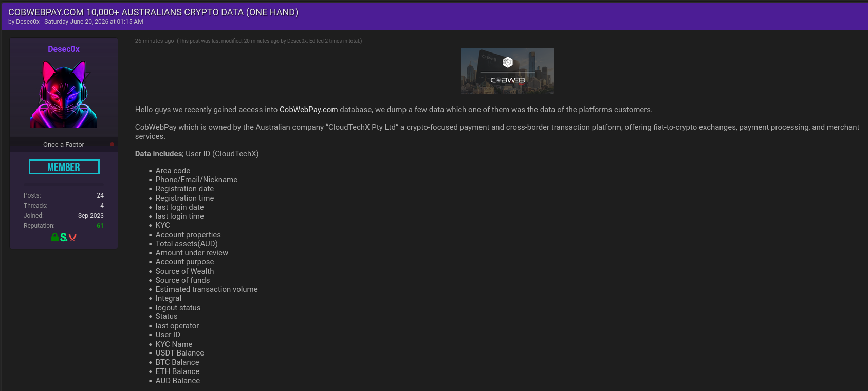
Task: Click the "Data includes" bold heading
Action: pyautogui.click(x=158, y=154)
